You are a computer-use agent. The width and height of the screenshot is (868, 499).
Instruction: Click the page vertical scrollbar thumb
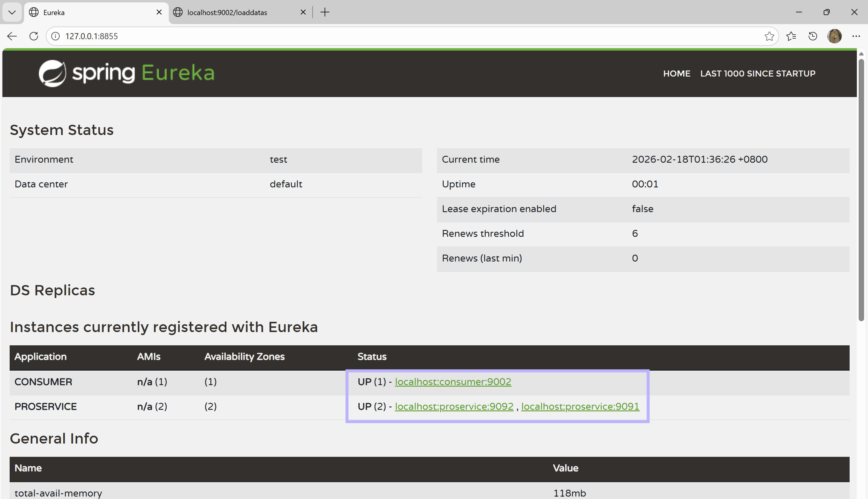[861, 190]
